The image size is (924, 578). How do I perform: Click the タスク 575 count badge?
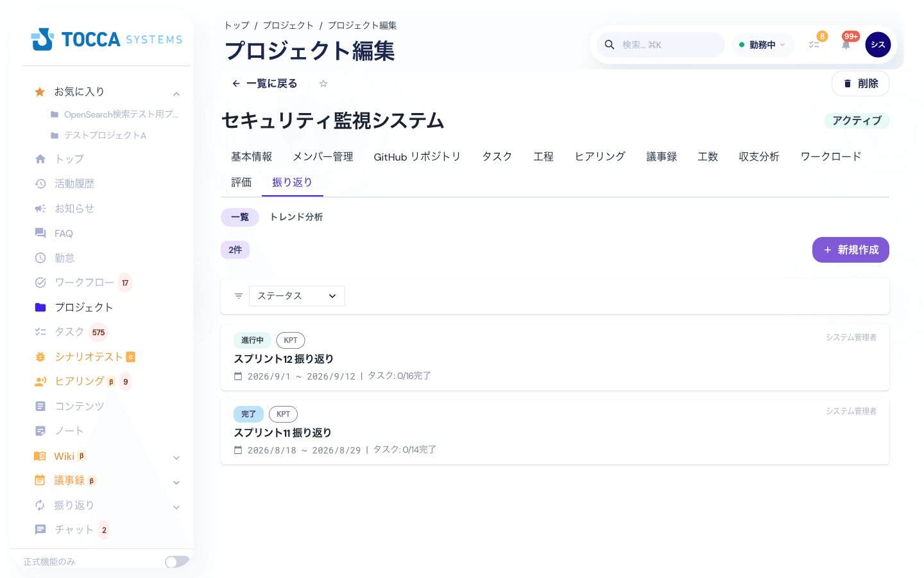tap(98, 332)
